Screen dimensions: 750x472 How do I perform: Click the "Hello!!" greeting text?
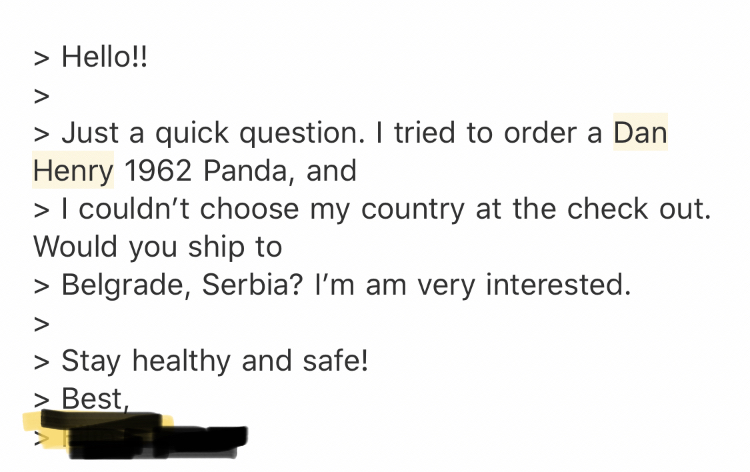103,57
